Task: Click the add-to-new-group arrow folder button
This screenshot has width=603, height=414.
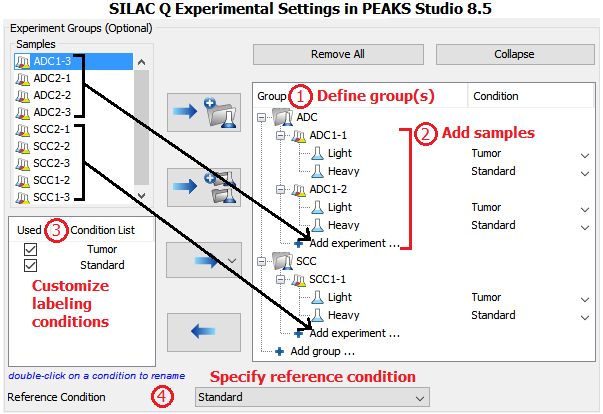Action: (x=204, y=112)
